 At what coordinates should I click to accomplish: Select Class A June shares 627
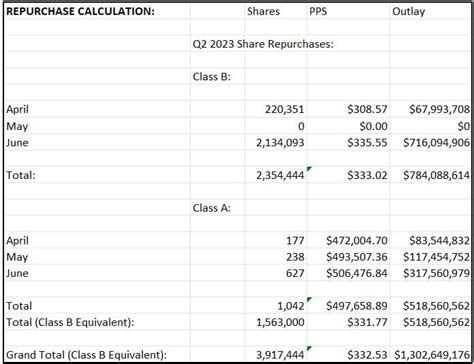[x=295, y=273]
